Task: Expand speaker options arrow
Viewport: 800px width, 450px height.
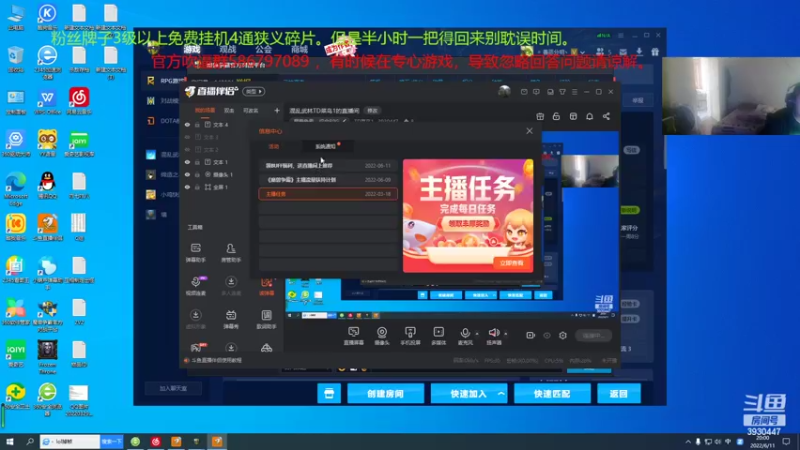Action: 506,333
